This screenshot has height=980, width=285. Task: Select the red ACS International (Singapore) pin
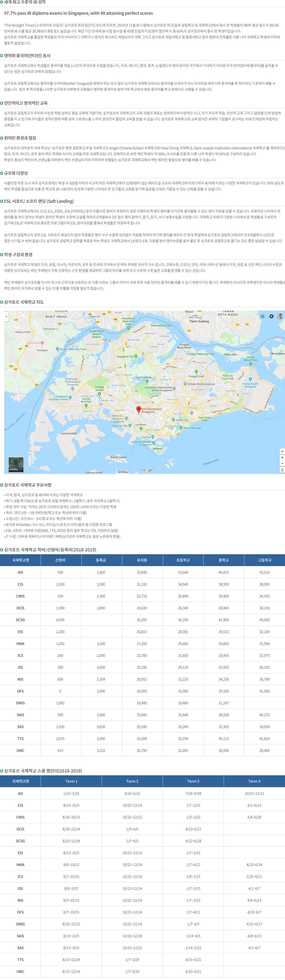(138, 410)
